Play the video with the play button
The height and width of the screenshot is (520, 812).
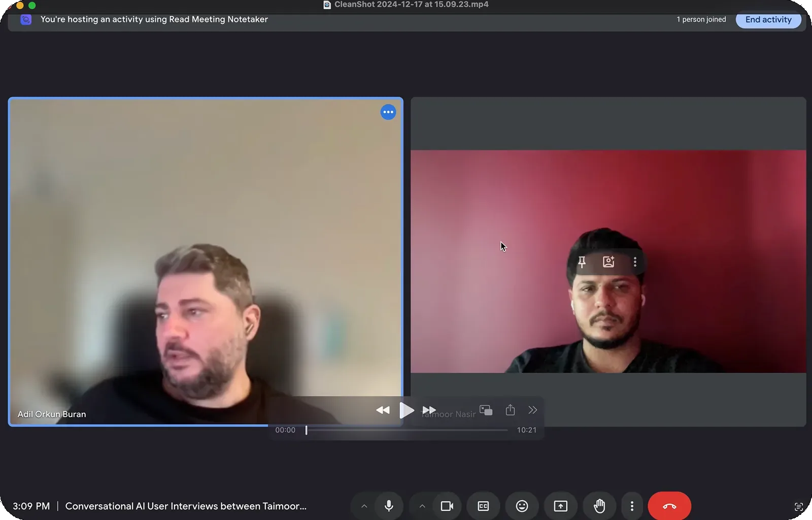pos(407,410)
